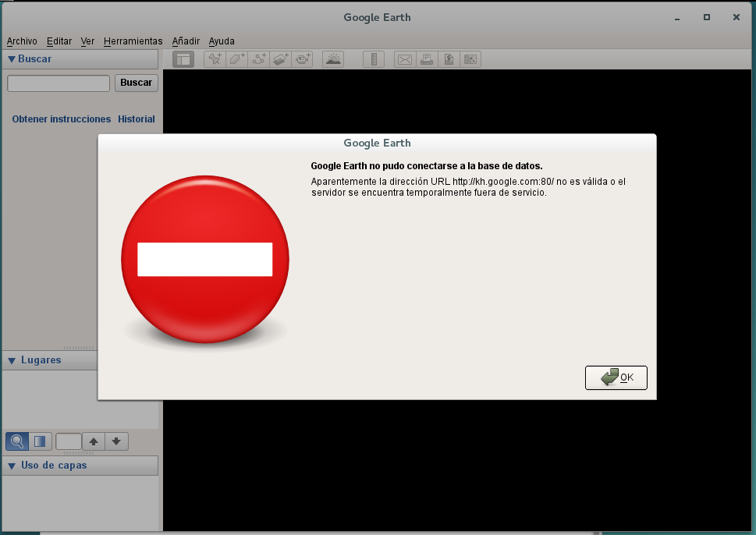
Task: Click the record tour camera icon
Action: (303, 59)
